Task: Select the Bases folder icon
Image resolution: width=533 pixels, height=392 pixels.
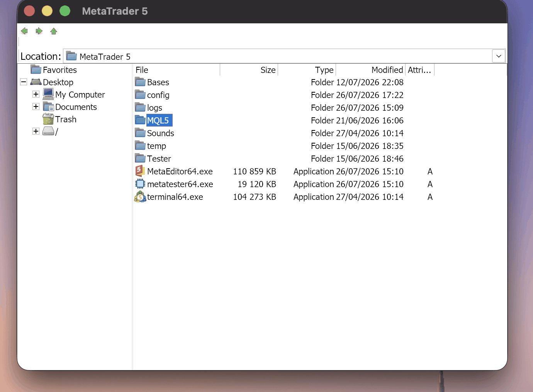Action: (x=140, y=82)
